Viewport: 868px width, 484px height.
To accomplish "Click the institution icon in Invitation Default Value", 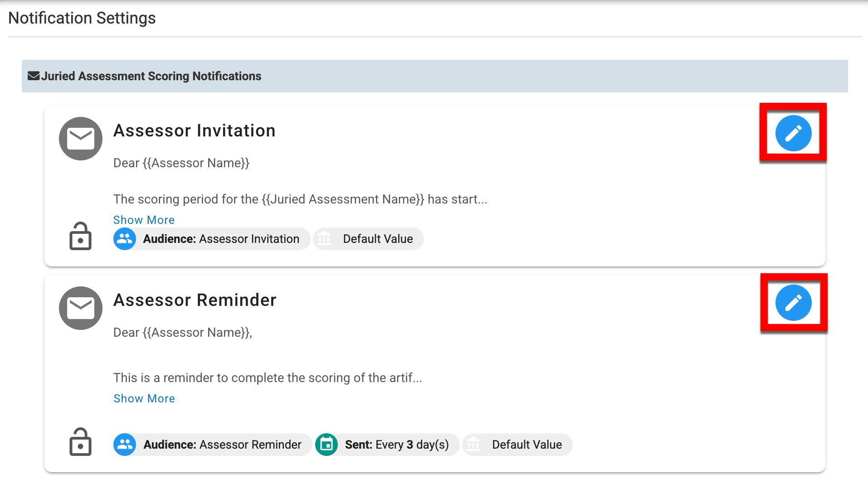I will click(x=324, y=239).
